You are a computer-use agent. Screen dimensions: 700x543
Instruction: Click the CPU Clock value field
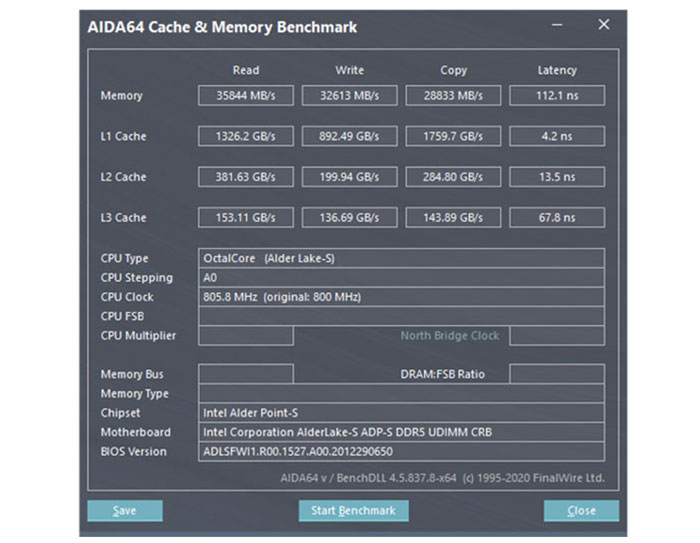(x=401, y=297)
